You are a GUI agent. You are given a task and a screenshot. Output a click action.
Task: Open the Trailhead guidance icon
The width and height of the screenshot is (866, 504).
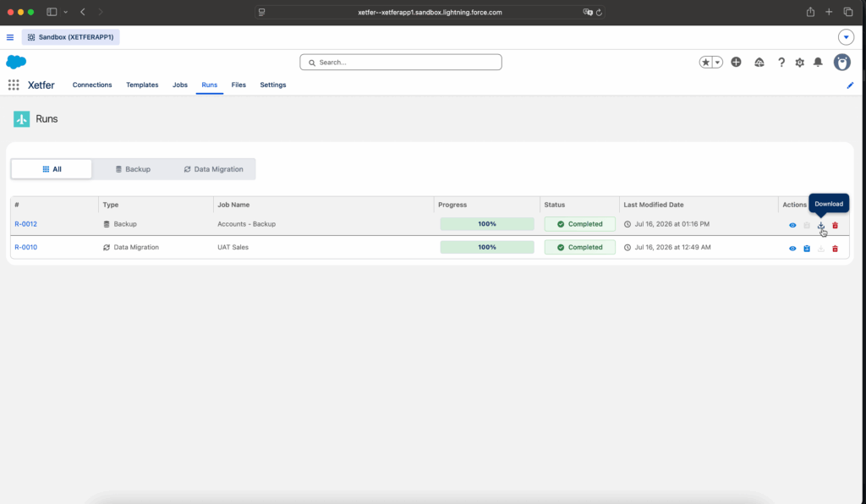click(x=759, y=63)
